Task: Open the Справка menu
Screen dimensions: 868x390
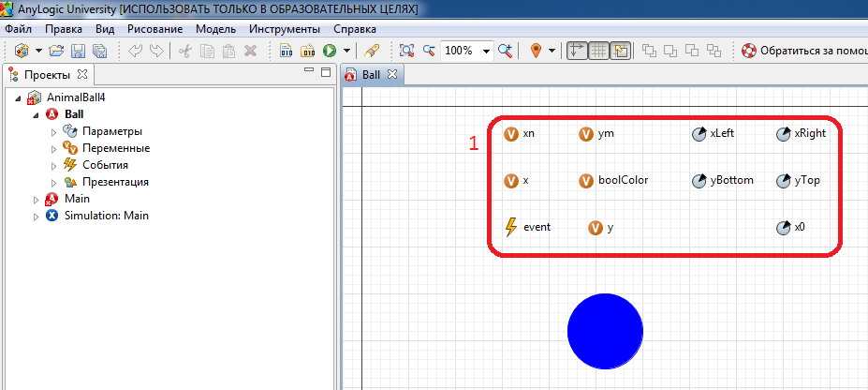Action: [355, 29]
